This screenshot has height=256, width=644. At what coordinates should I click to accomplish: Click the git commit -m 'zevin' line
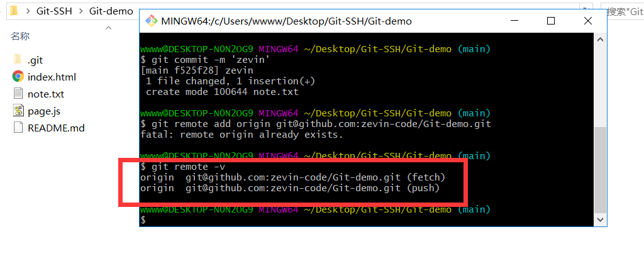point(205,60)
